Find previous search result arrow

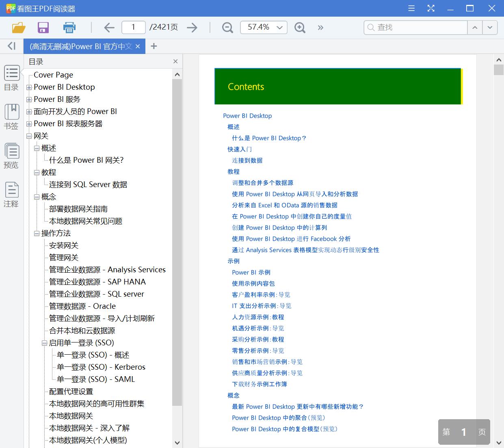(475, 27)
